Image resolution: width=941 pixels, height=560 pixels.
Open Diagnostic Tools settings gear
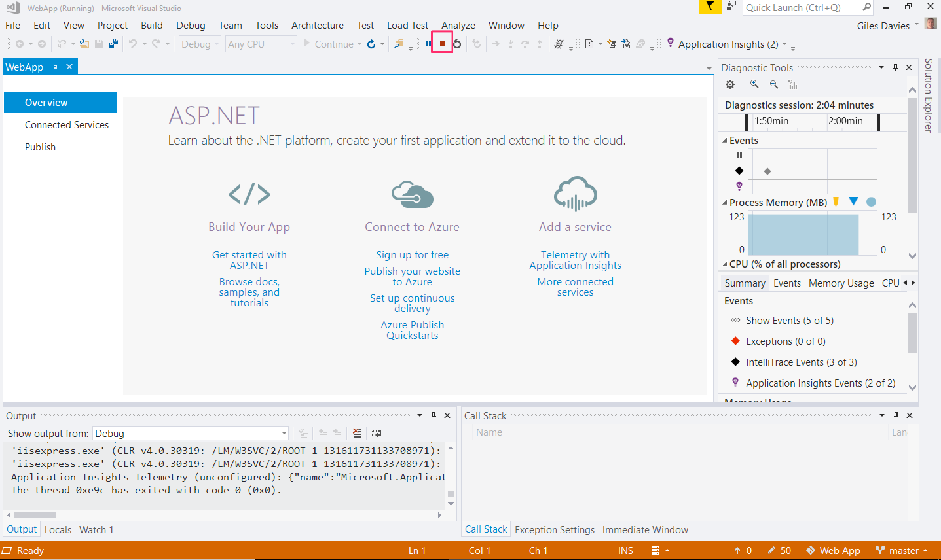730,84
